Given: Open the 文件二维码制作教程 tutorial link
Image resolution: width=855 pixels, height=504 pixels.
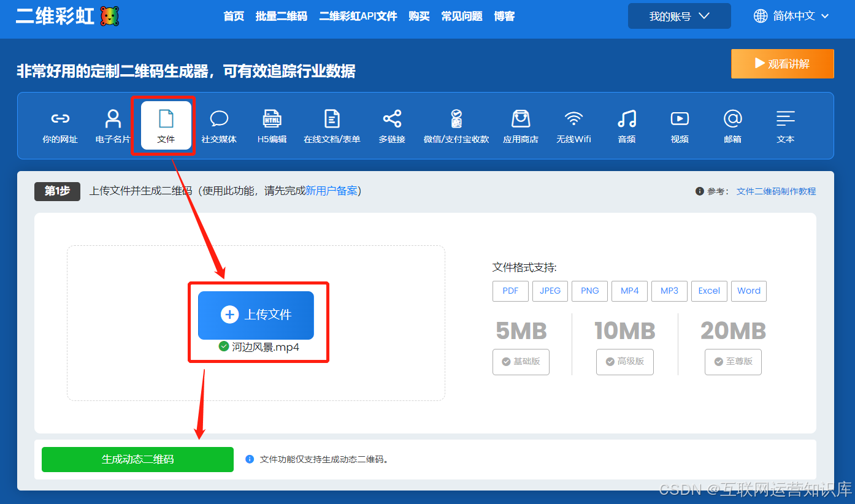Looking at the screenshot, I should click(776, 191).
